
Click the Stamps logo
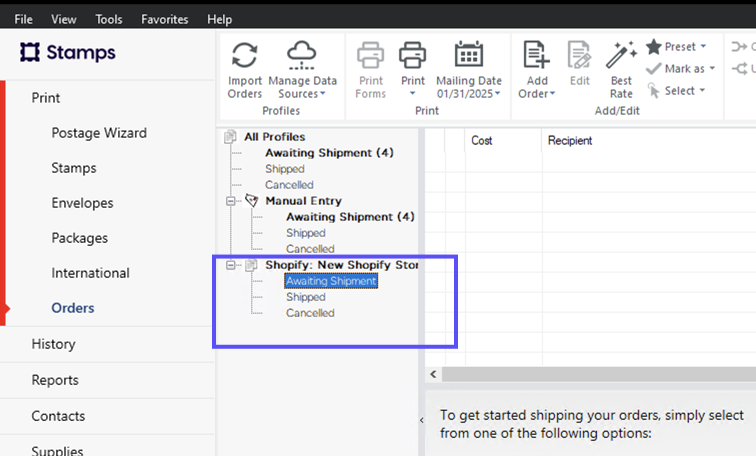[68, 52]
